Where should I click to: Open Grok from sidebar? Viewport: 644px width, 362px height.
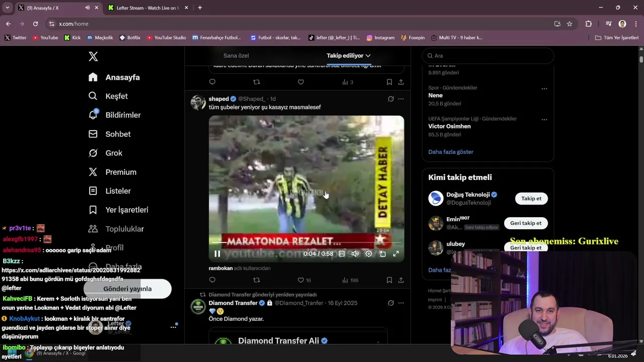coord(105,153)
